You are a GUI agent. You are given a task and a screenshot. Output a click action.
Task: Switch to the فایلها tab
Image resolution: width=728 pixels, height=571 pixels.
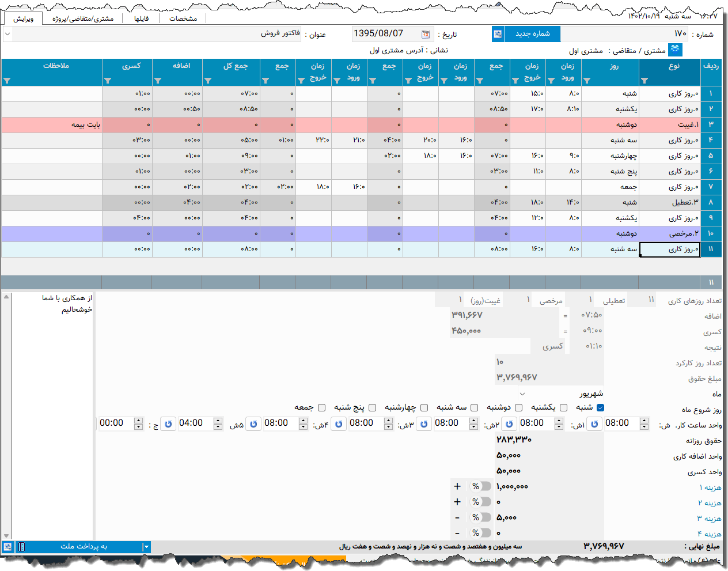[x=142, y=18]
